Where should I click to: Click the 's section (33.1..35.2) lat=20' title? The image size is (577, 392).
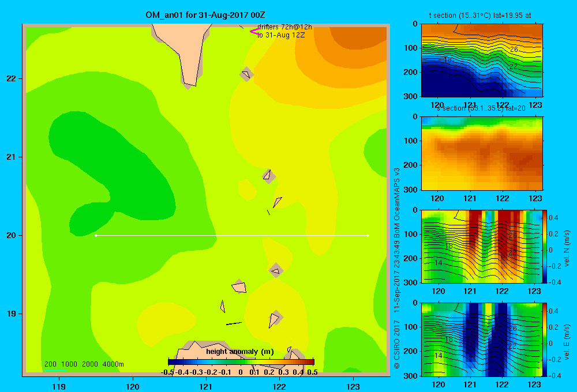point(481,108)
